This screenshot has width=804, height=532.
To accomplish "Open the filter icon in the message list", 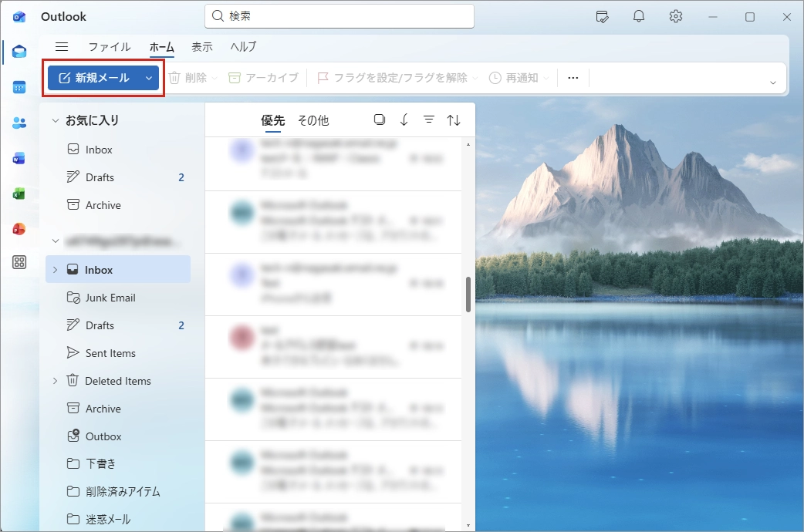I will coord(428,120).
